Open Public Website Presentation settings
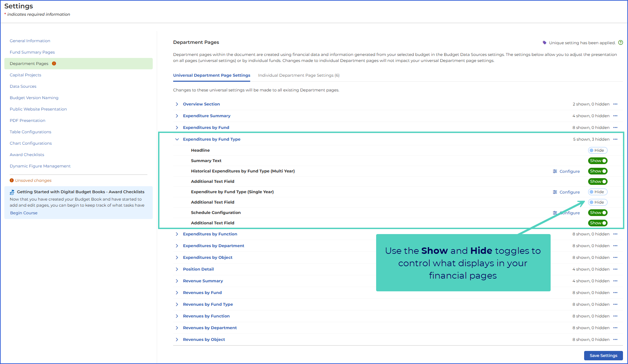The width and height of the screenshot is (628, 364). tap(38, 109)
